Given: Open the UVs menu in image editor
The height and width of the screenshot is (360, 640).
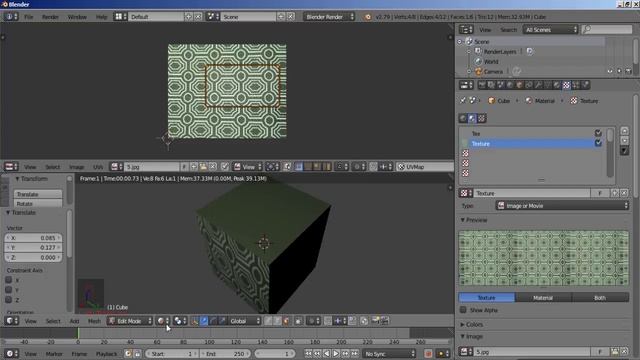Looking at the screenshot, I should tap(98, 167).
